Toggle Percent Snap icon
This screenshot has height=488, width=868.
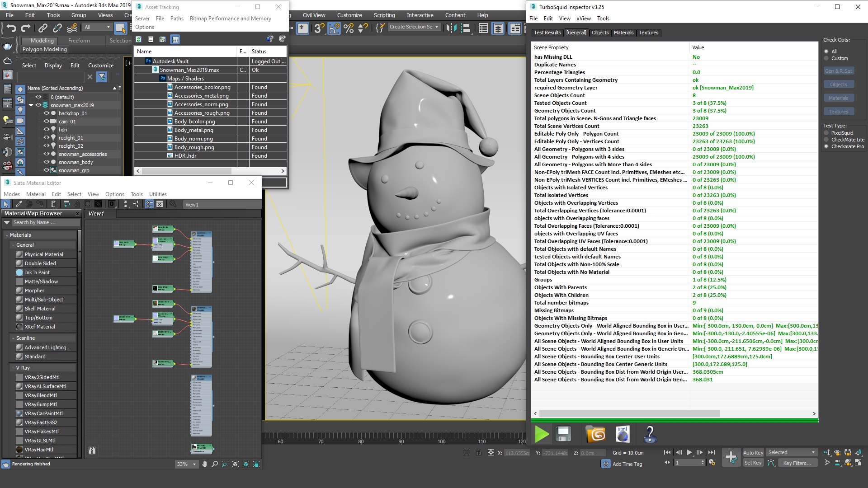click(x=349, y=28)
